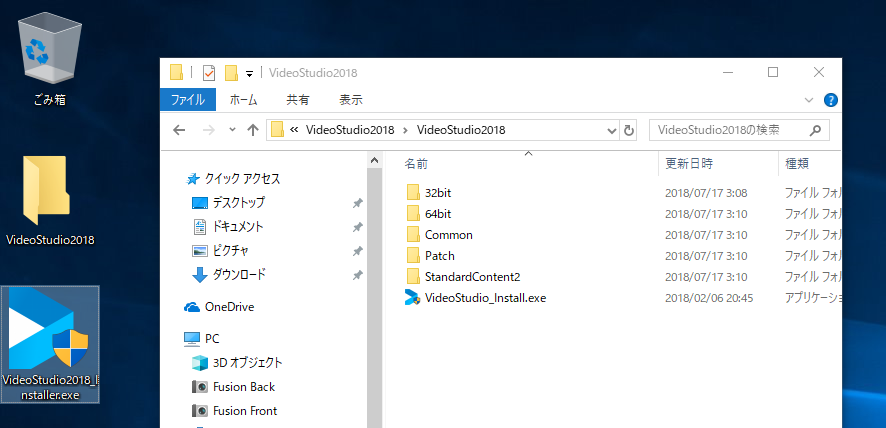Image resolution: width=886 pixels, height=428 pixels.
Task: Open the address bar history dropdown
Action: (x=611, y=131)
